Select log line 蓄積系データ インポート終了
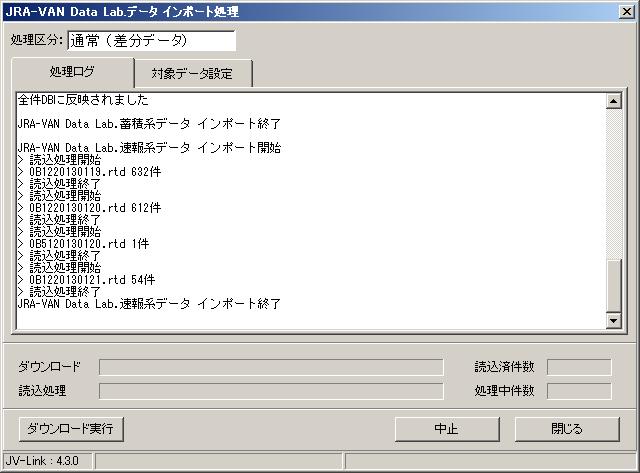The height and width of the screenshot is (473, 640). click(149, 124)
